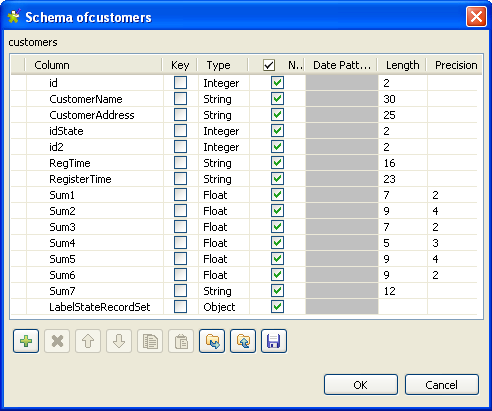Toggle Key checkbox for RegTime
This screenshot has height=411, width=492.
coord(180,163)
